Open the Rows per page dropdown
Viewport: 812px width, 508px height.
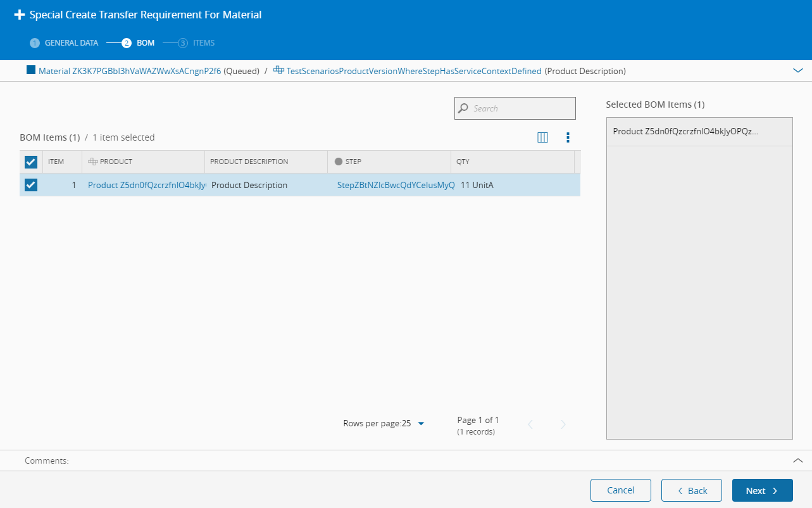pos(421,424)
